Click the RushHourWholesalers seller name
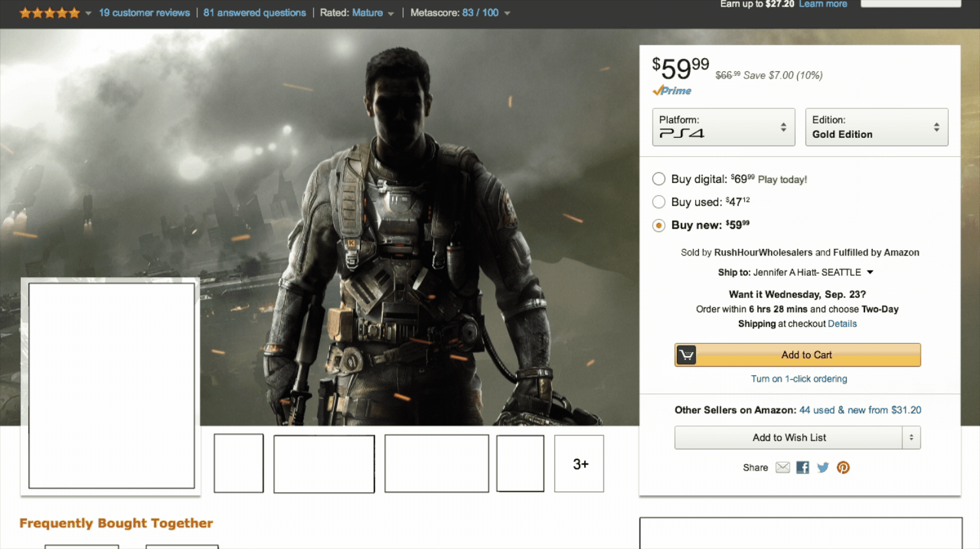Viewport: 980px width, 549px height. tap(763, 252)
